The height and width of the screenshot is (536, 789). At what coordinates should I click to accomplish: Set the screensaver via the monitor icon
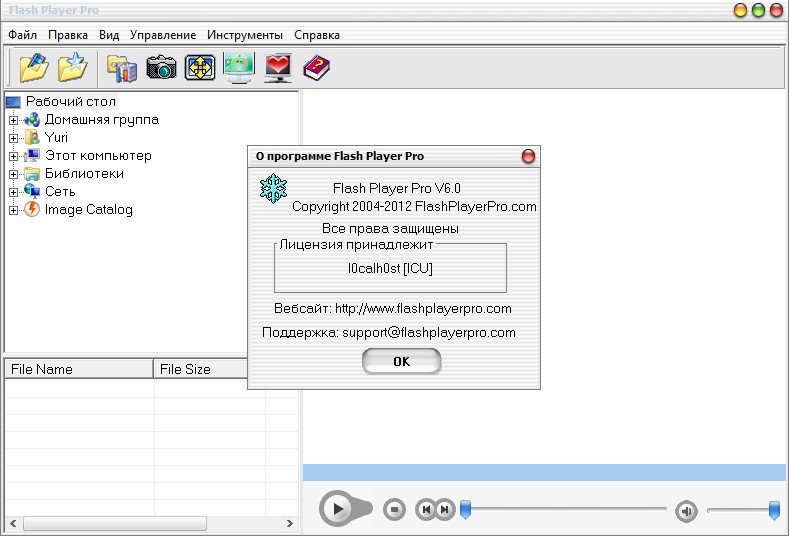click(x=239, y=67)
